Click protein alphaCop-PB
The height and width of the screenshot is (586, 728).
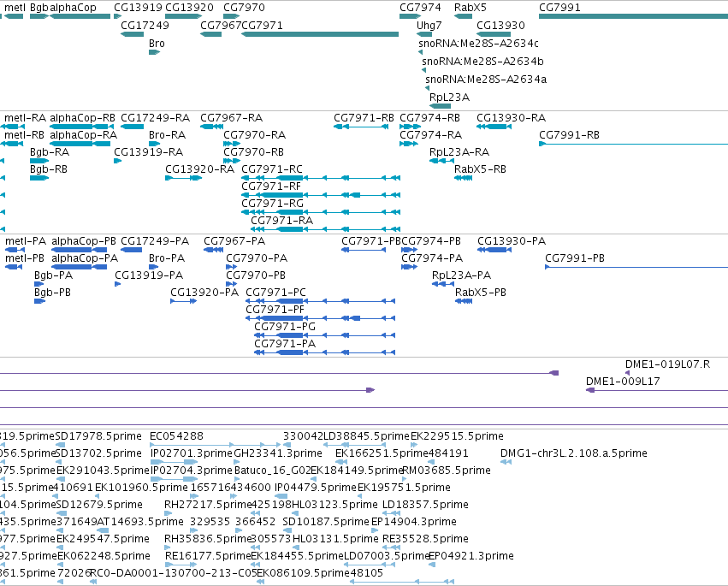click(x=84, y=241)
